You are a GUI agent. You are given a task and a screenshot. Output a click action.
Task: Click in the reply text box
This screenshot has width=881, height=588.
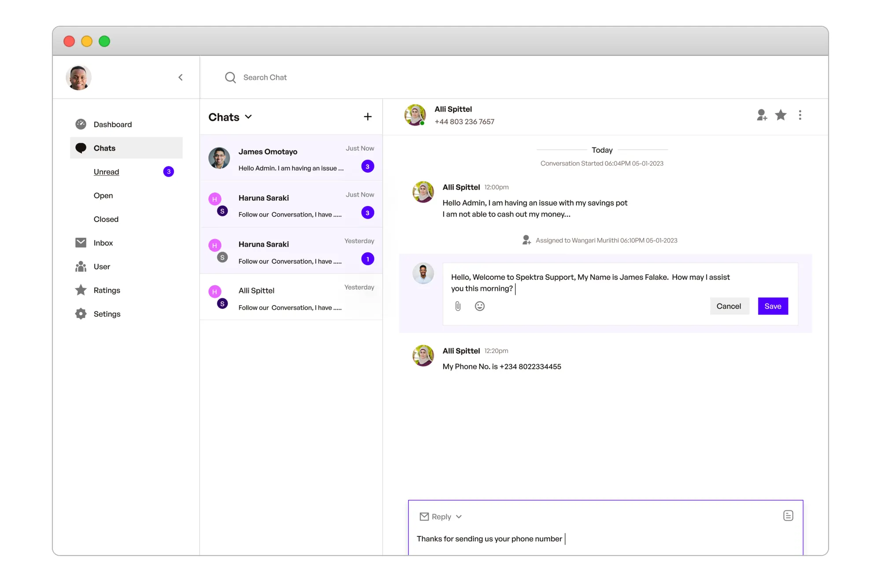pyautogui.click(x=606, y=539)
